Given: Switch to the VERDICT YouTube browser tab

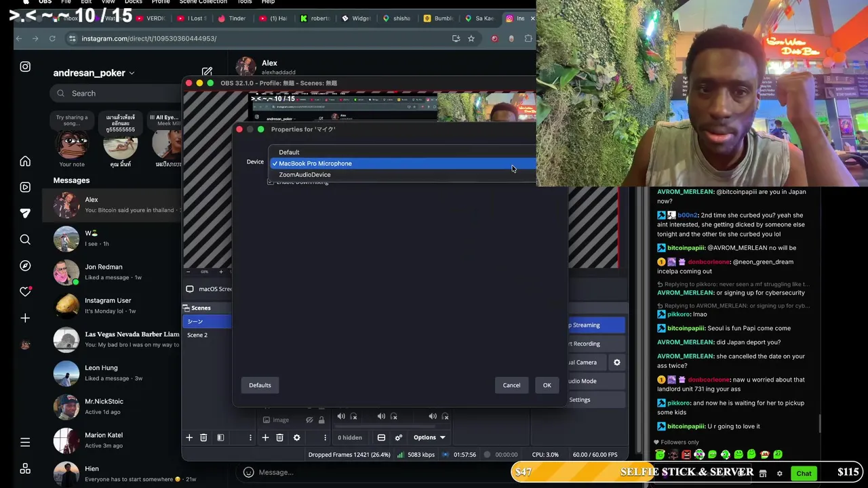Looking at the screenshot, I should (150, 18).
